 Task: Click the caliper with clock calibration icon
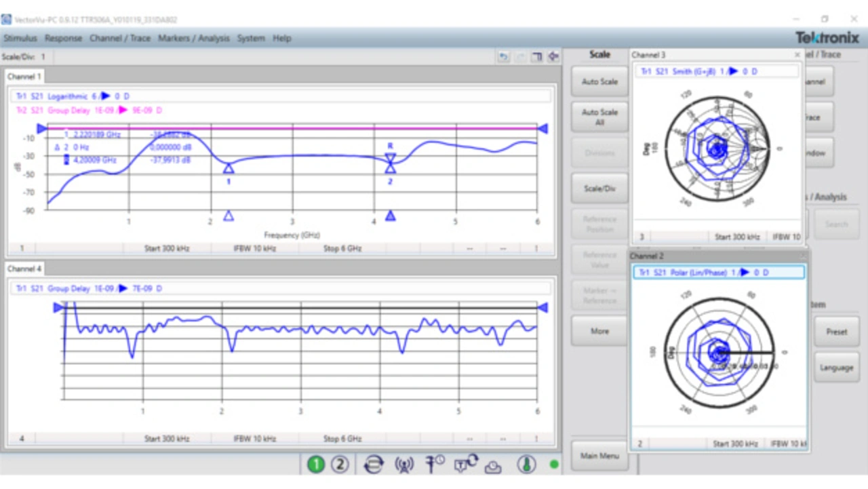pyautogui.click(x=435, y=464)
